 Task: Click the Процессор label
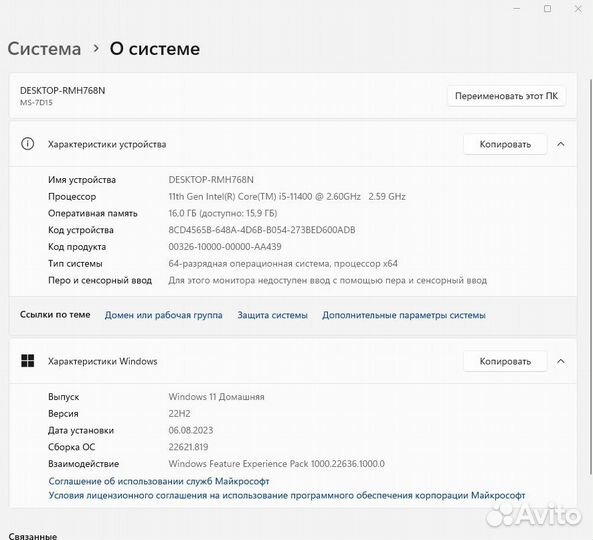pyautogui.click(x=72, y=197)
